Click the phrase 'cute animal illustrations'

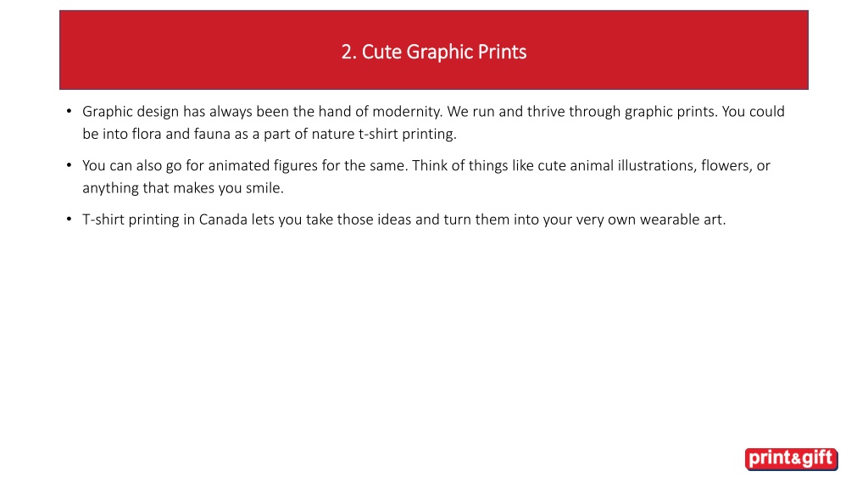tap(617, 166)
